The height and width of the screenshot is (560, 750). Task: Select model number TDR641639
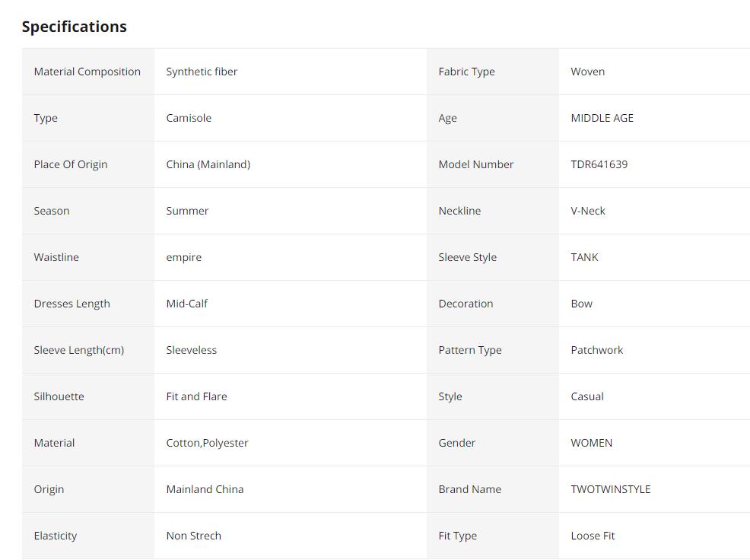pos(599,164)
